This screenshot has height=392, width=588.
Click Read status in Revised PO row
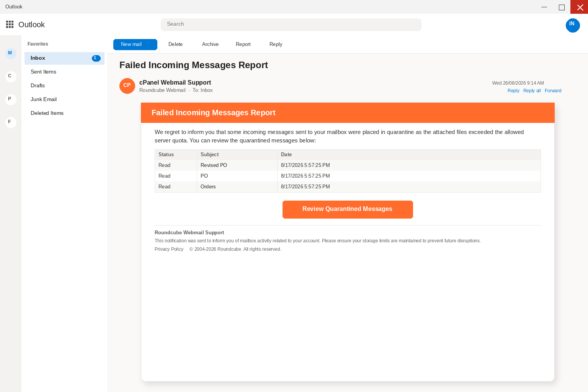pos(176,165)
